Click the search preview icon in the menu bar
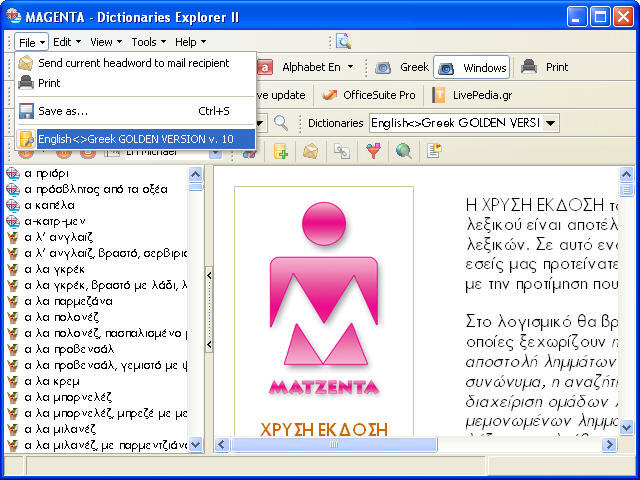This screenshot has height=480, width=640. 343,41
